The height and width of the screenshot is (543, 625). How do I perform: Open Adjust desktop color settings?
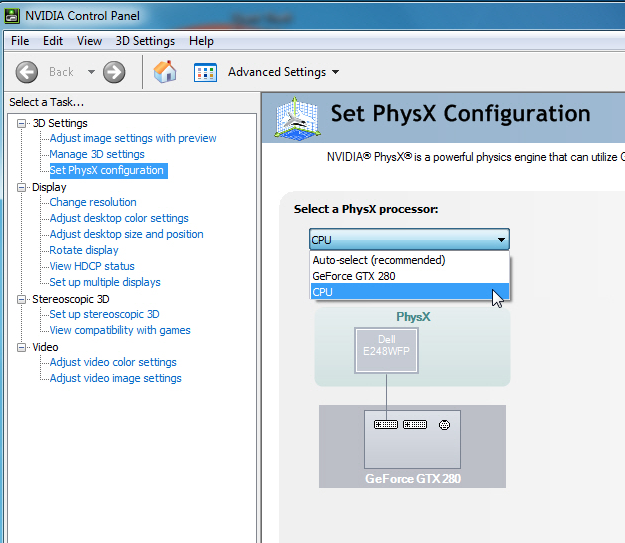[x=119, y=218]
